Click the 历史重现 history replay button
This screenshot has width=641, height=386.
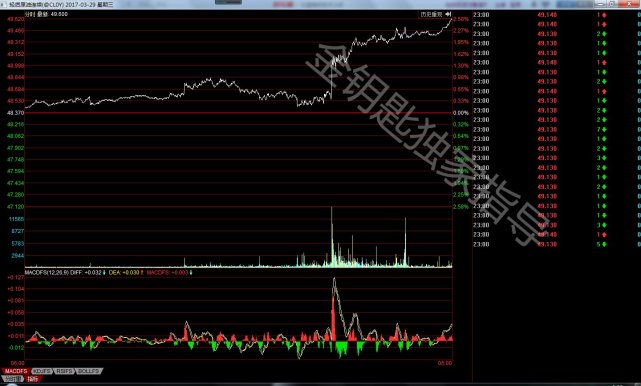[432, 14]
